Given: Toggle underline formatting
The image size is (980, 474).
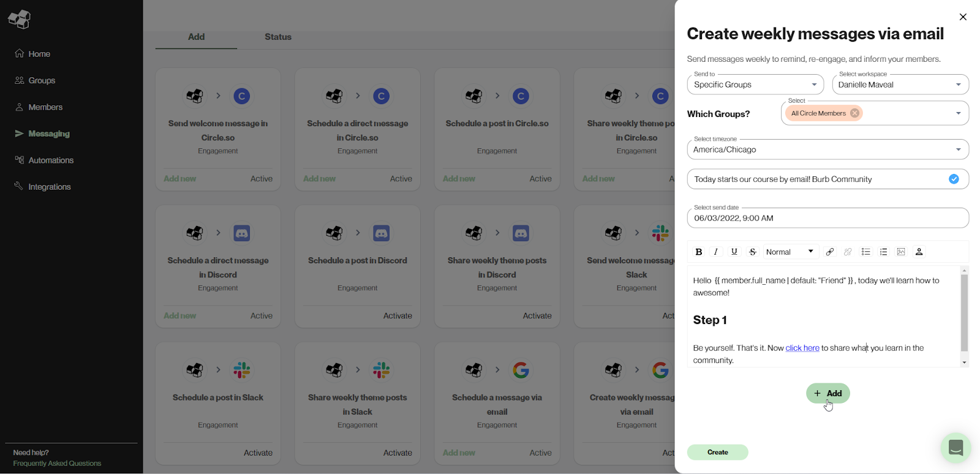Looking at the screenshot, I should pyautogui.click(x=734, y=252).
